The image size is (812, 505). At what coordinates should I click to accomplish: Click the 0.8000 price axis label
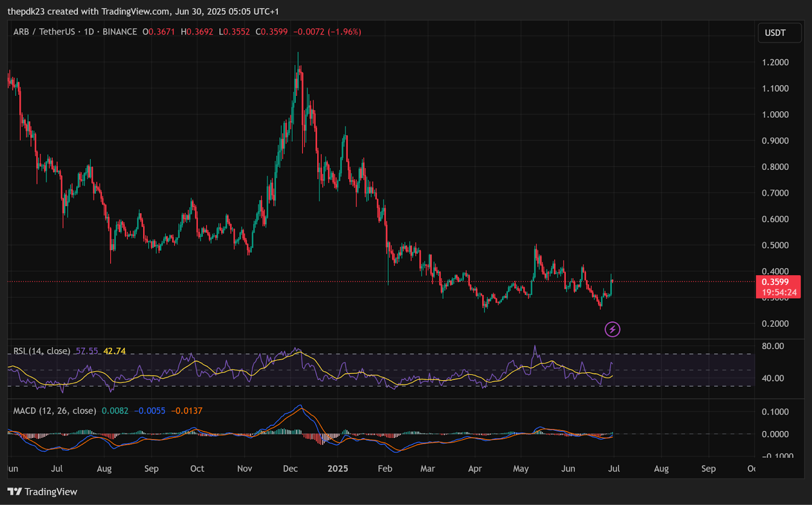click(775, 167)
